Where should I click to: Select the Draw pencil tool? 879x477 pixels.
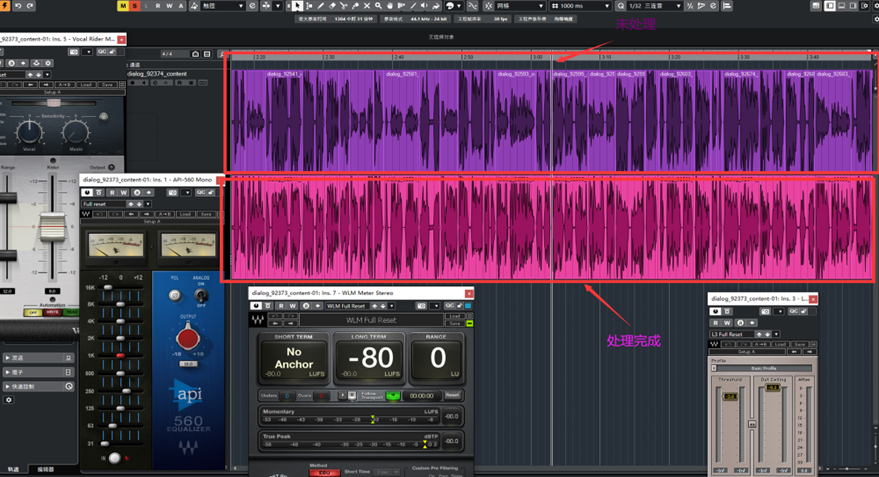321,6
